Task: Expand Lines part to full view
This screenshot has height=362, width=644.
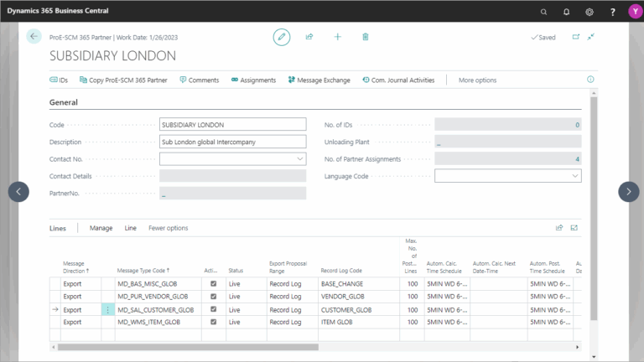Action: point(574,228)
